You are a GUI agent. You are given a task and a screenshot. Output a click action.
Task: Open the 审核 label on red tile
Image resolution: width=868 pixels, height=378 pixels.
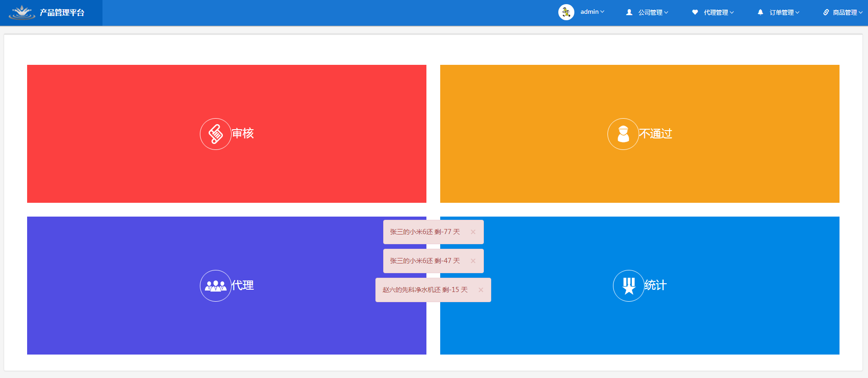pyautogui.click(x=243, y=133)
